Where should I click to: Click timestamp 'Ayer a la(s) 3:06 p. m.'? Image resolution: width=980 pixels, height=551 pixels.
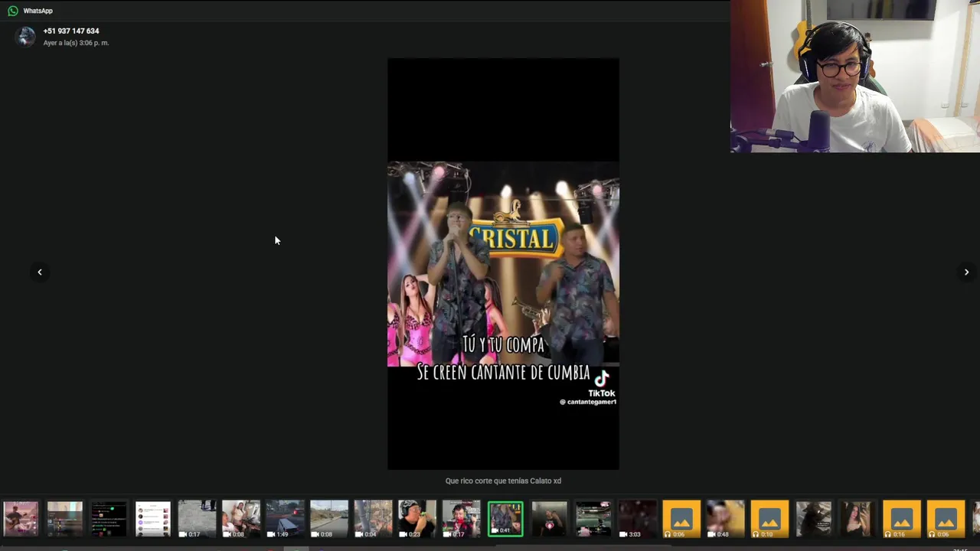76,43
